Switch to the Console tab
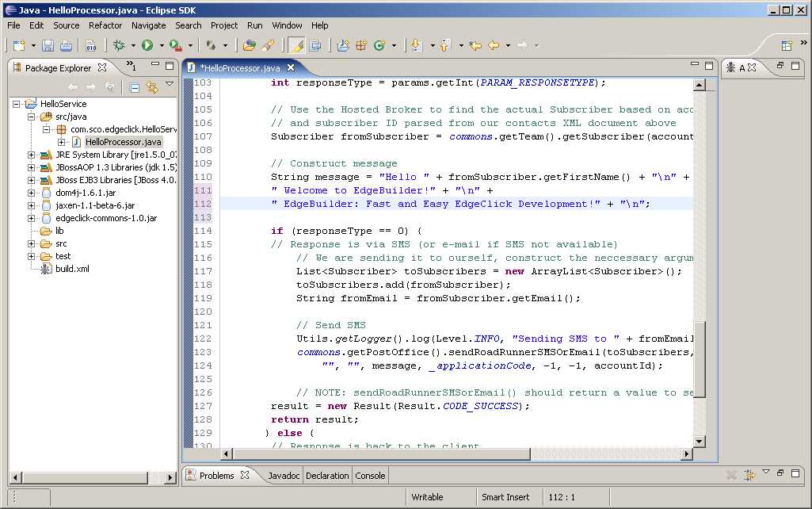 [x=370, y=476]
